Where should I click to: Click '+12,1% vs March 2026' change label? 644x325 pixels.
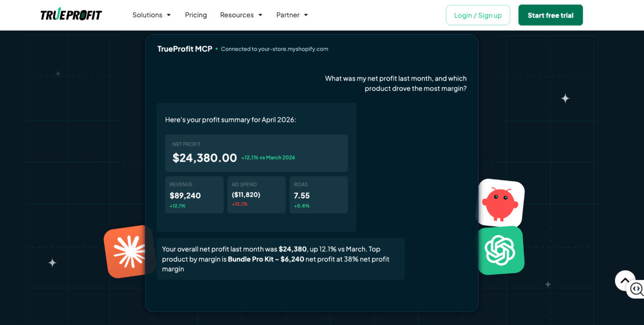tap(268, 157)
